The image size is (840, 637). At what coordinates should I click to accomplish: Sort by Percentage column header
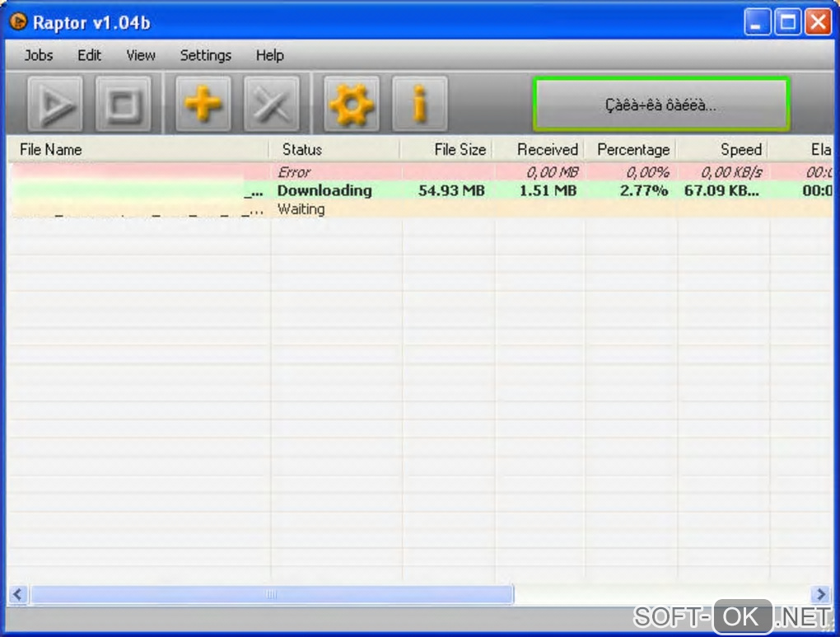click(631, 150)
